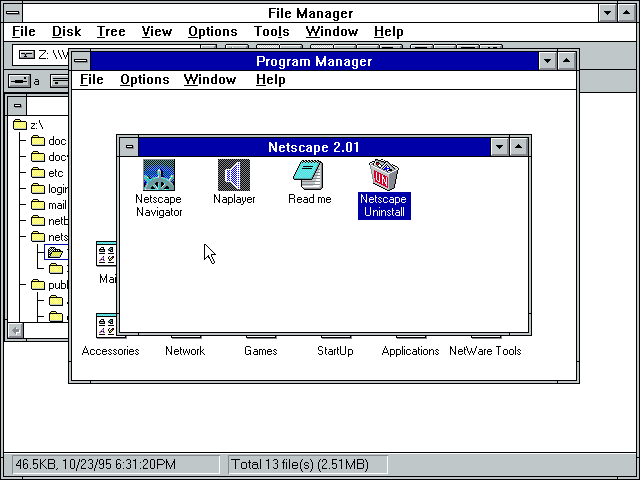Viewport: 640px width, 480px height.
Task: Open File Manager's File menu
Action: pyautogui.click(x=24, y=31)
